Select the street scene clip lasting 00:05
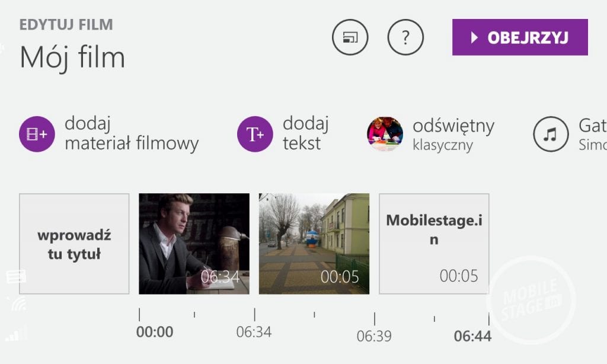This screenshot has width=607, height=364. point(314,244)
